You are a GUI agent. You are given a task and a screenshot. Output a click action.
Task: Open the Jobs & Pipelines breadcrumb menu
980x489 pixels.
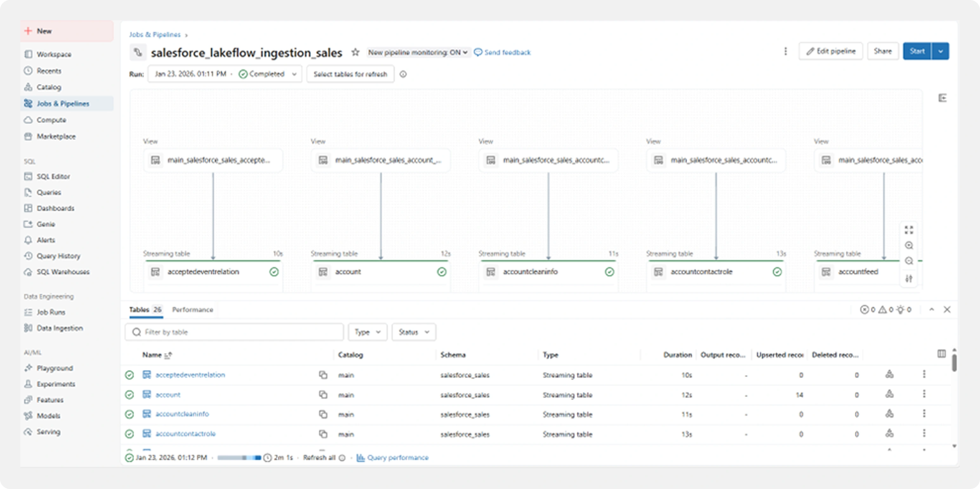(x=155, y=34)
